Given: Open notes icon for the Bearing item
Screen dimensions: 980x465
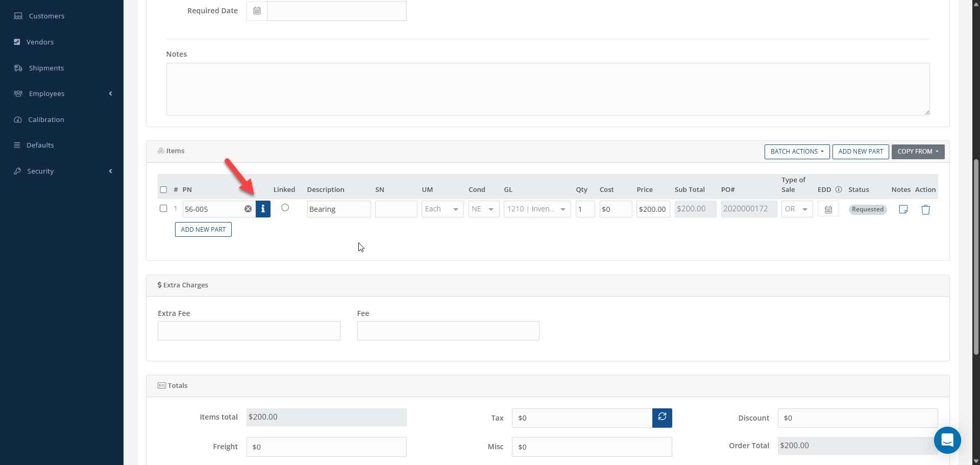Looking at the screenshot, I should 903,209.
